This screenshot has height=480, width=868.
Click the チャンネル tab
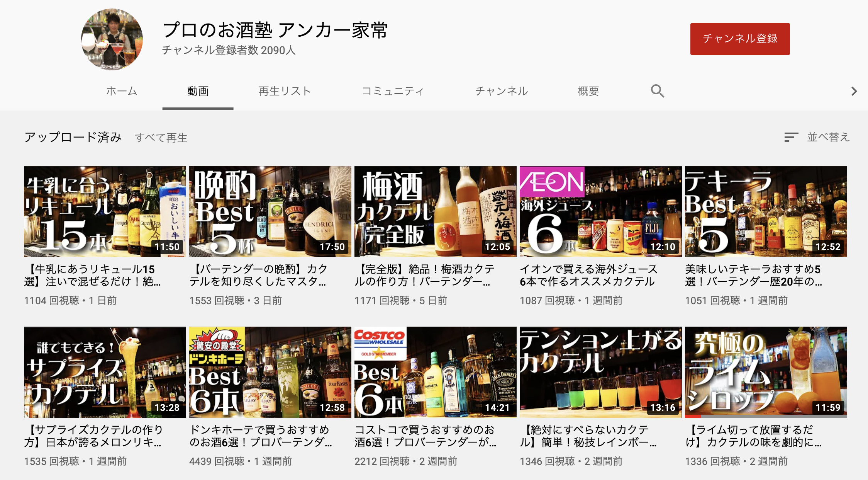(501, 91)
